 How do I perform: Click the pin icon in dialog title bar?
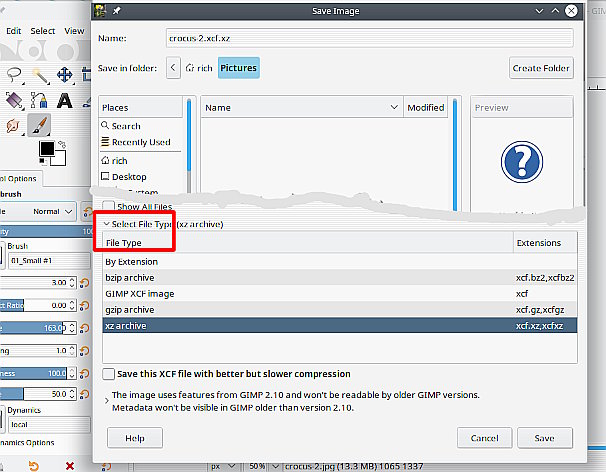pos(116,11)
